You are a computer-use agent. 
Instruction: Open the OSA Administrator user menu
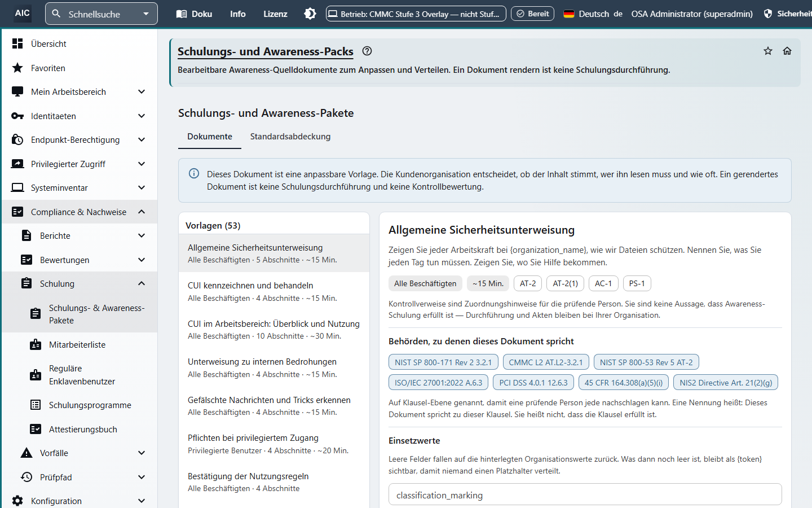click(x=692, y=14)
